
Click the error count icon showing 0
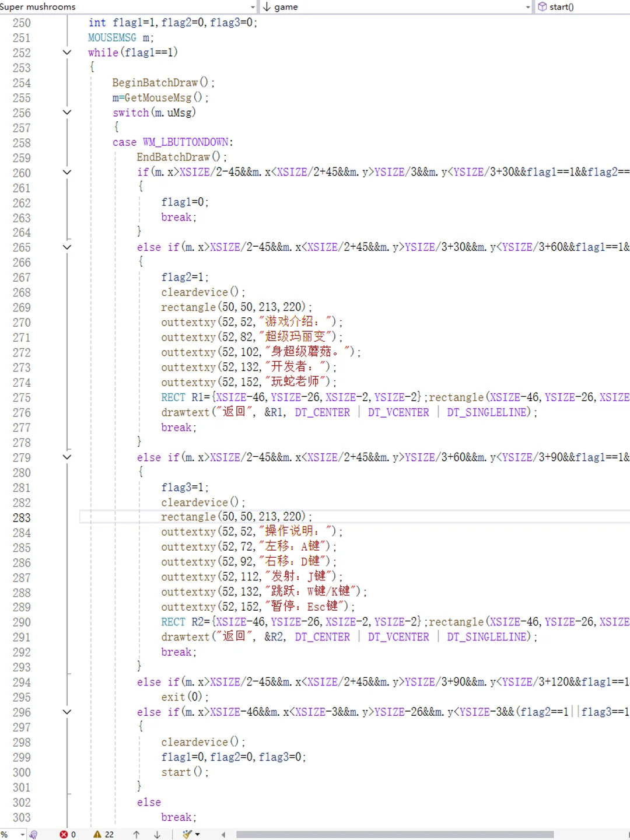point(64,835)
